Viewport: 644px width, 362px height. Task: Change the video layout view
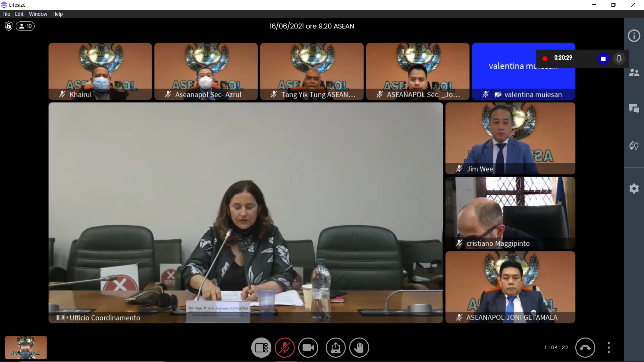pos(261,348)
